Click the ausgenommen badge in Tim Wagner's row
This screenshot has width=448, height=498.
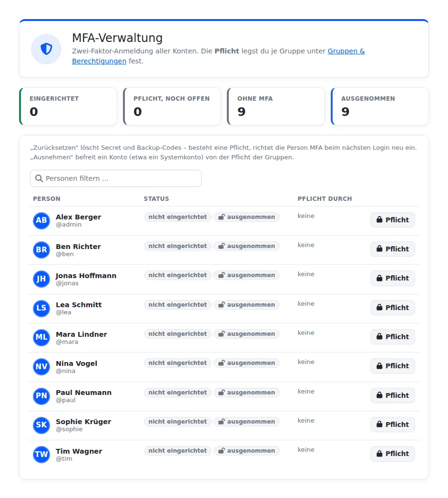pyautogui.click(x=246, y=451)
